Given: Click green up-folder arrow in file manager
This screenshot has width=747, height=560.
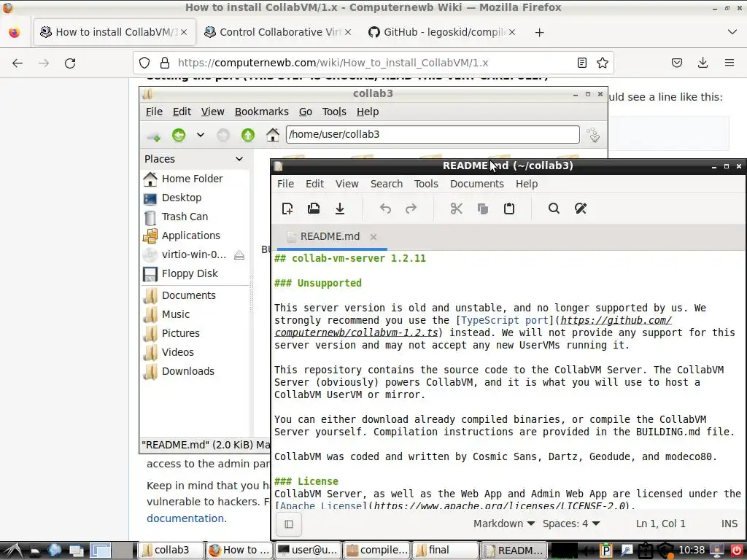Looking at the screenshot, I should point(248,135).
